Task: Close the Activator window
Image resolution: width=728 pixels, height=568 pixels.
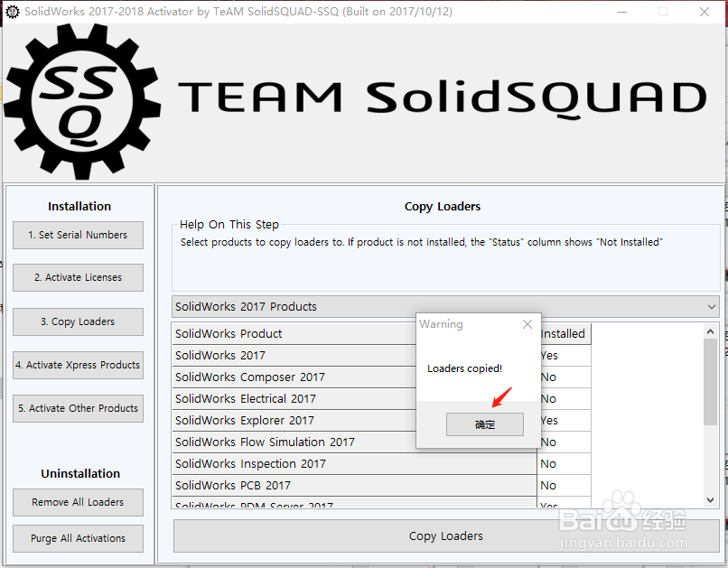Action: (x=705, y=12)
